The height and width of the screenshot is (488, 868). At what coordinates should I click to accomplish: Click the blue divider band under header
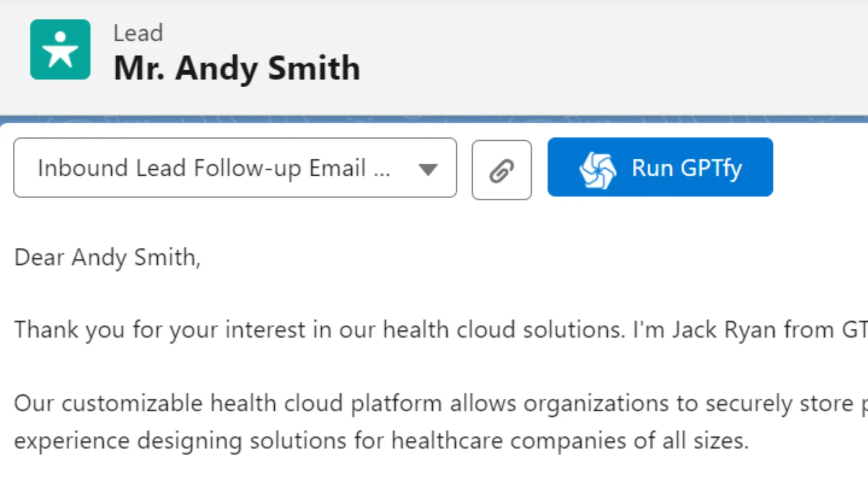point(434,119)
